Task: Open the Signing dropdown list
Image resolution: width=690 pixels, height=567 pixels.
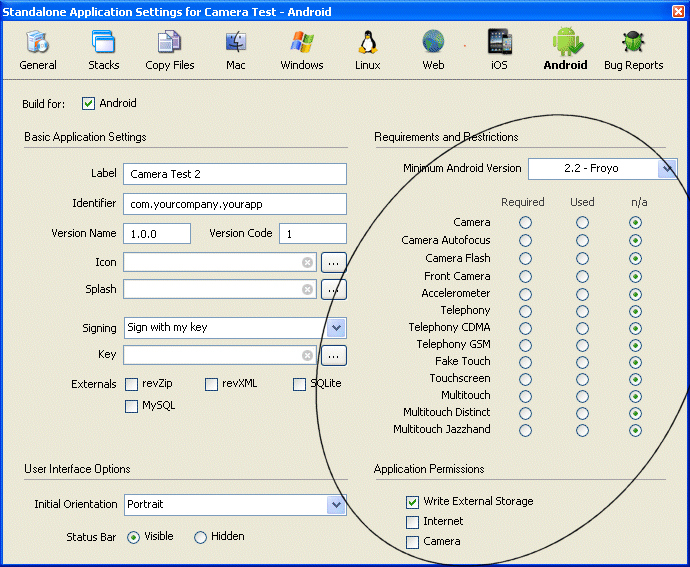Action: coord(337,328)
